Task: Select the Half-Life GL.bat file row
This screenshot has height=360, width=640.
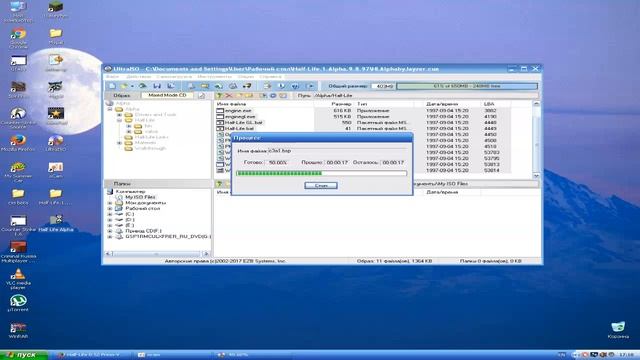Action: click(x=363, y=122)
